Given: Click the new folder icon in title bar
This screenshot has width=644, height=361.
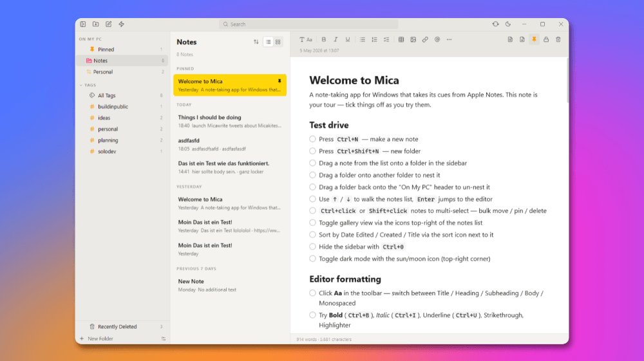Looking at the screenshot, I should coord(96,24).
